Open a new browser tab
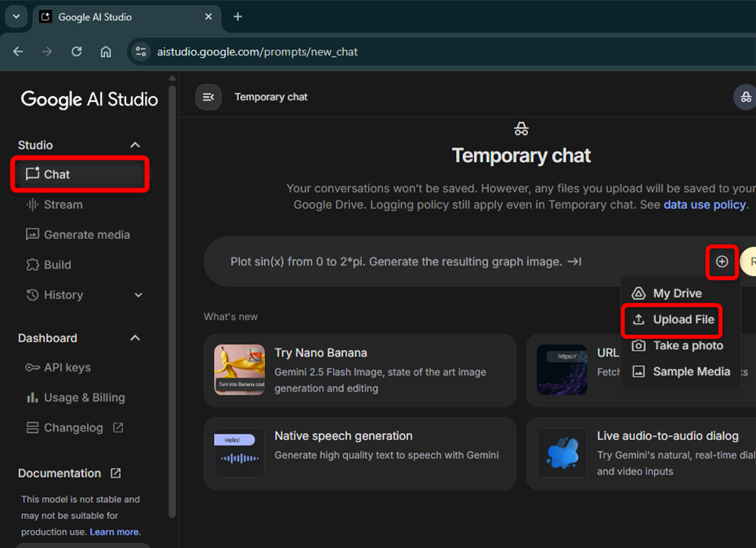This screenshot has width=756, height=548. (x=238, y=16)
